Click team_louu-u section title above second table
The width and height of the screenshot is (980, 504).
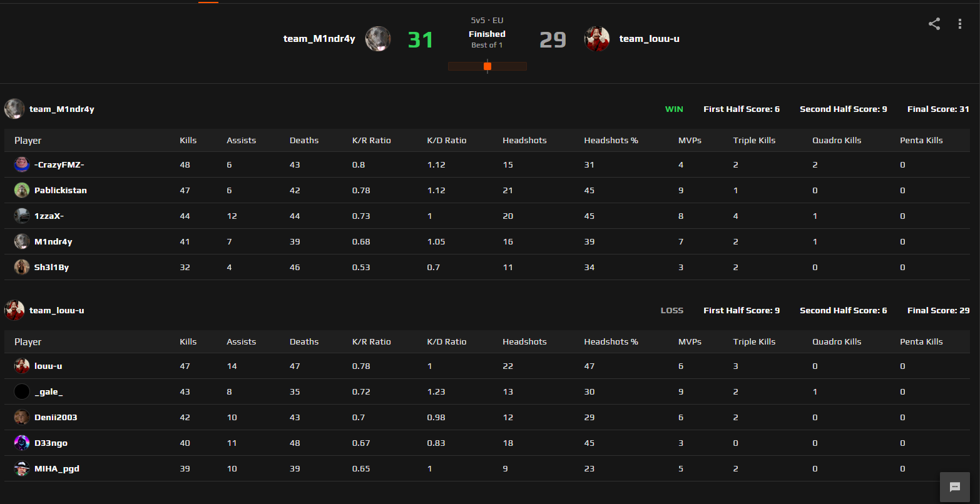[x=57, y=310]
